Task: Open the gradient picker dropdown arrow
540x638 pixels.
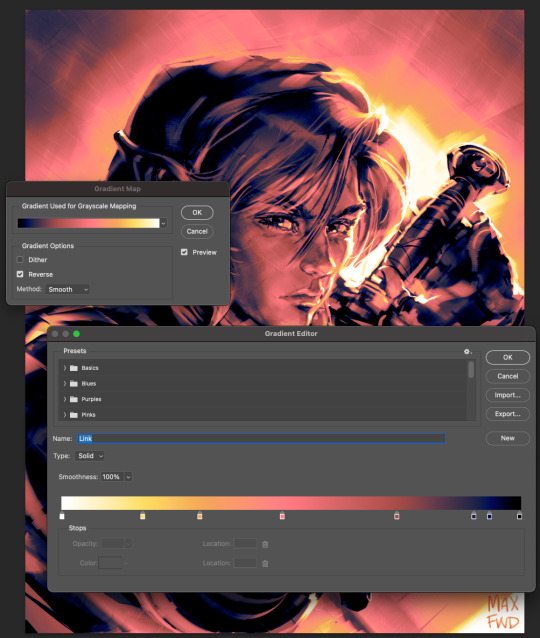Action: (x=164, y=223)
